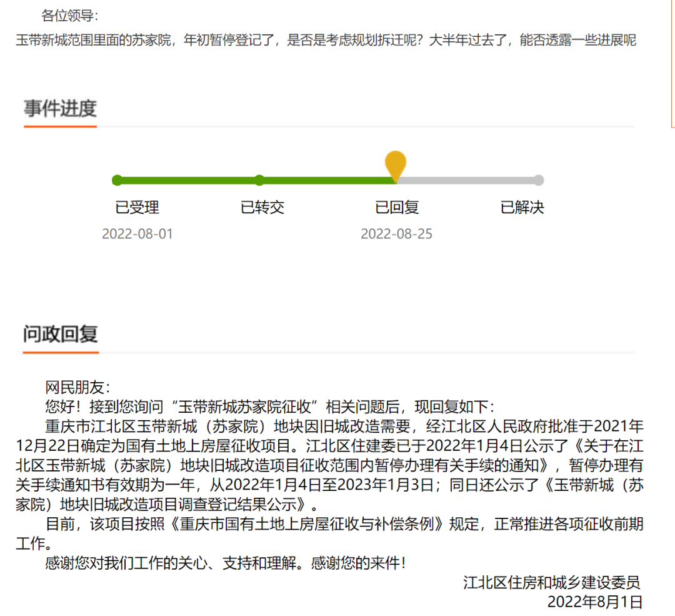
Task: Select the 已转交 timeline node dot
Action: click(259, 180)
